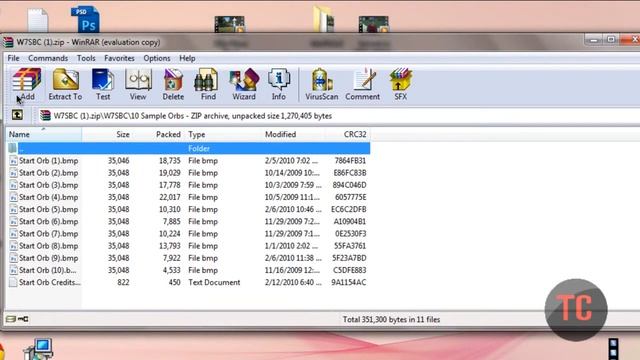
Task: Open the Commands menu
Action: click(x=48, y=58)
